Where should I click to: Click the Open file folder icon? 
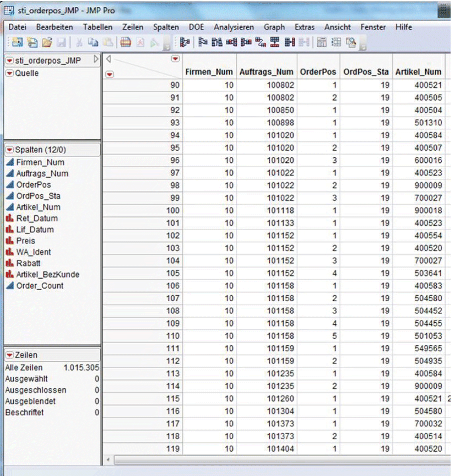click(x=47, y=42)
